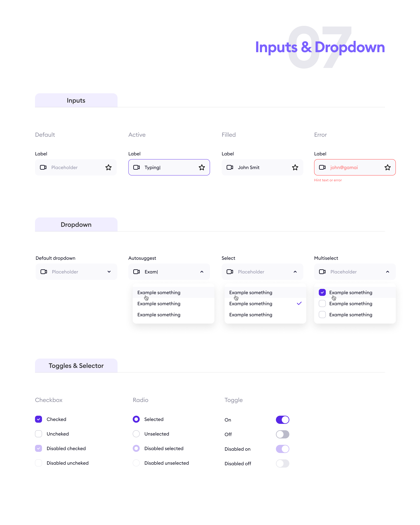Open the Toggles & Selector tab
The width and height of the screenshot is (420, 525).
click(76, 366)
